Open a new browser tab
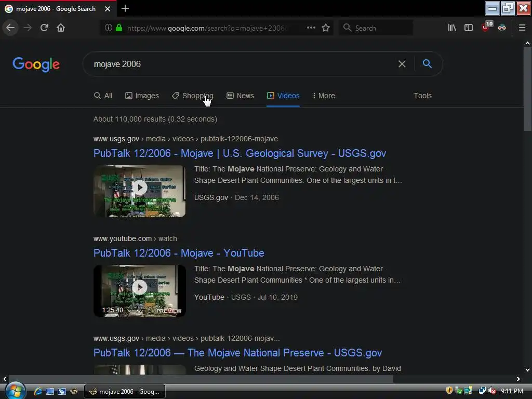 click(125, 8)
